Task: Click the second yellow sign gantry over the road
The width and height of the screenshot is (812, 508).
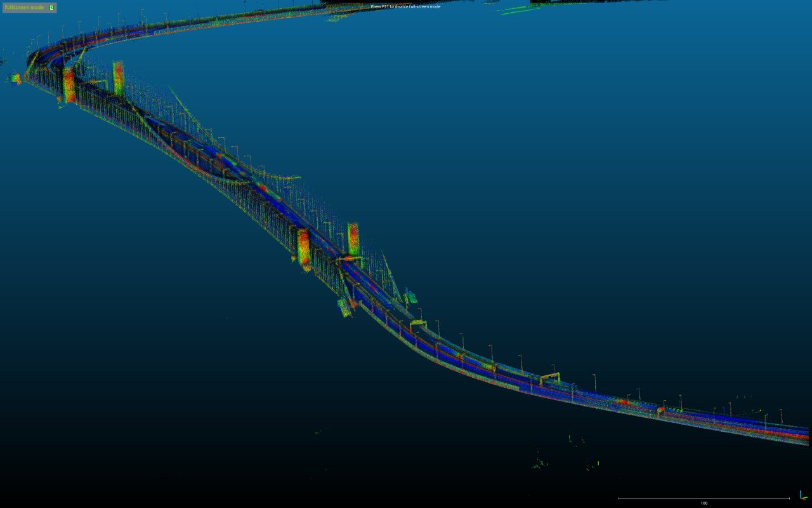Action: tap(549, 378)
